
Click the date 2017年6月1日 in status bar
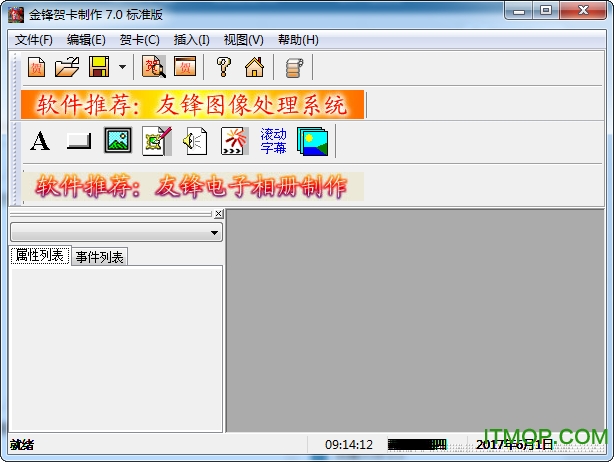pyautogui.click(x=514, y=445)
